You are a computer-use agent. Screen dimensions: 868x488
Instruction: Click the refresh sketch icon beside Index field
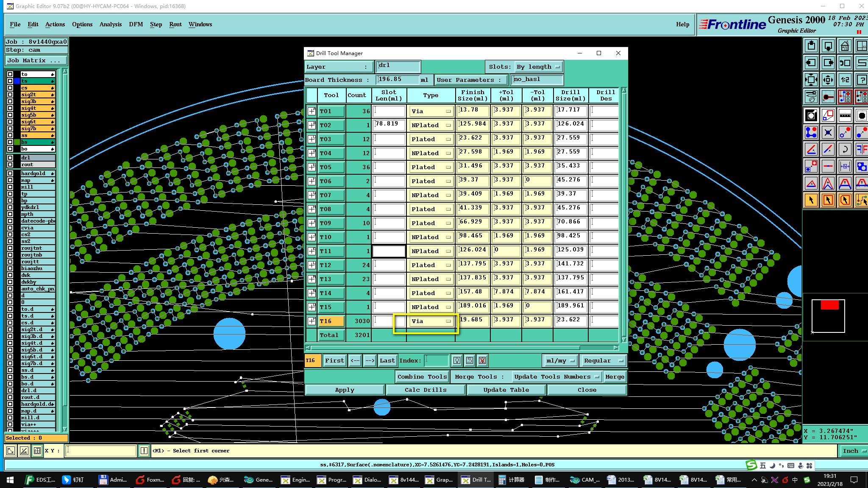470,361
